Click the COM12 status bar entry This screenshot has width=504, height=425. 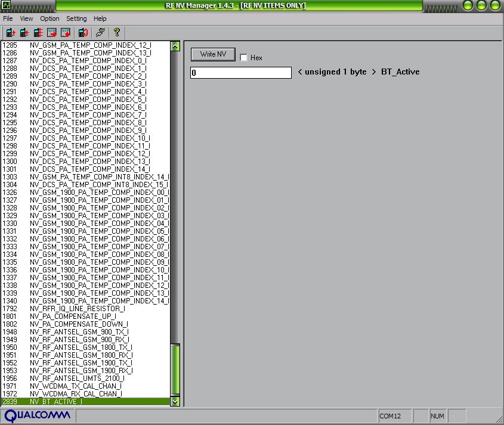395,416
